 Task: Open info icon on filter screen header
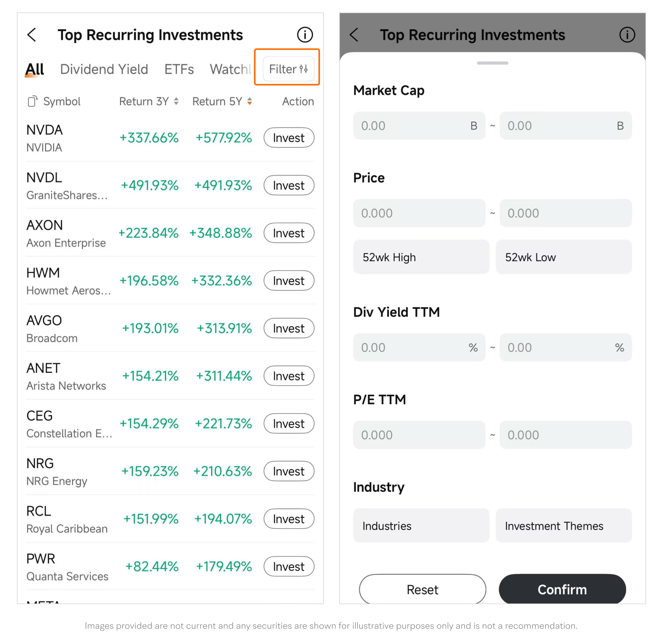[627, 34]
